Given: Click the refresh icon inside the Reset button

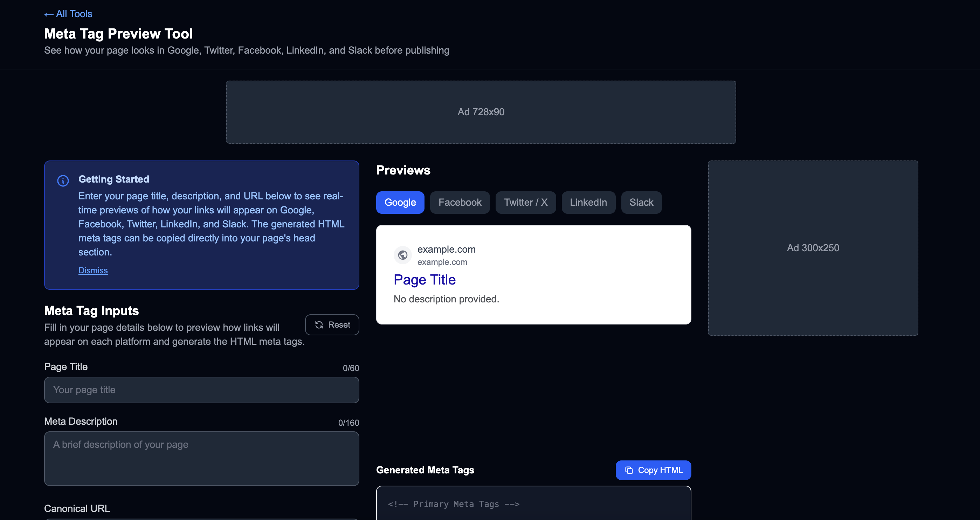Looking at the screenshot, I should point(319,325).
